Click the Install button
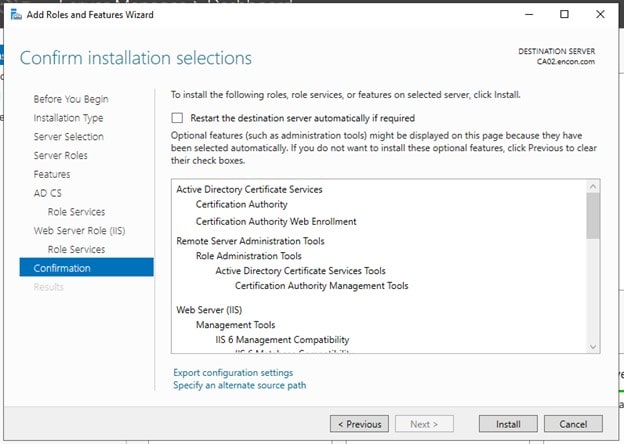The width and height of the screenshot is (624, 444). 508,423
